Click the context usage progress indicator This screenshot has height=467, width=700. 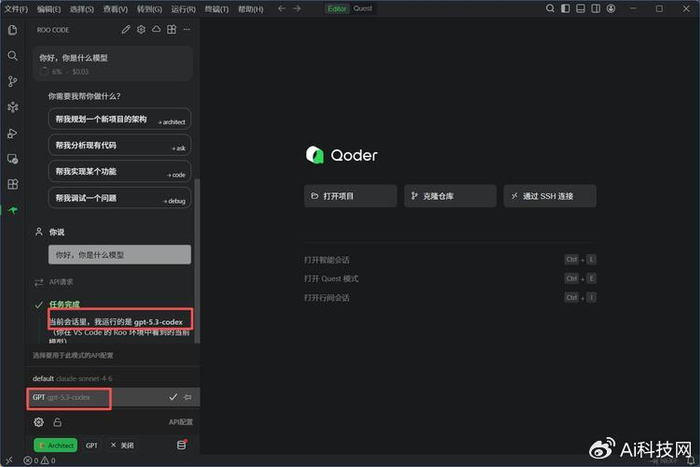[44, 71]
